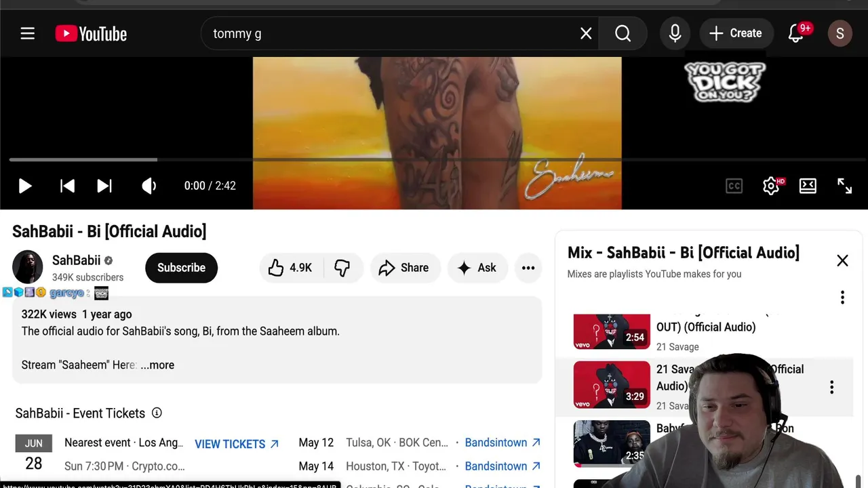Start voice search with microphone icon
Screen dimensions: 868x488
pos(675,33)
